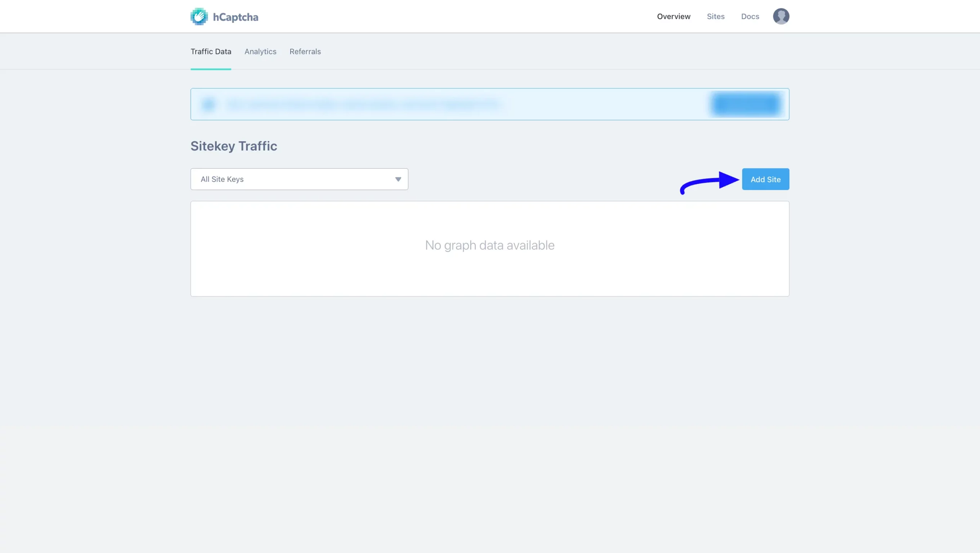Click the chevron on the site keys selector

tap(398, 179)
